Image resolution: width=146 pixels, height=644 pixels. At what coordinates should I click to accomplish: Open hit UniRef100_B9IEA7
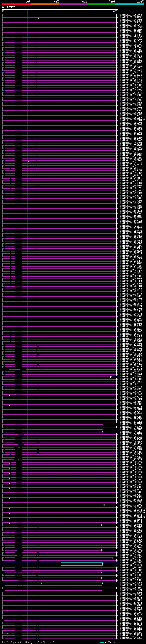point(131,30)
